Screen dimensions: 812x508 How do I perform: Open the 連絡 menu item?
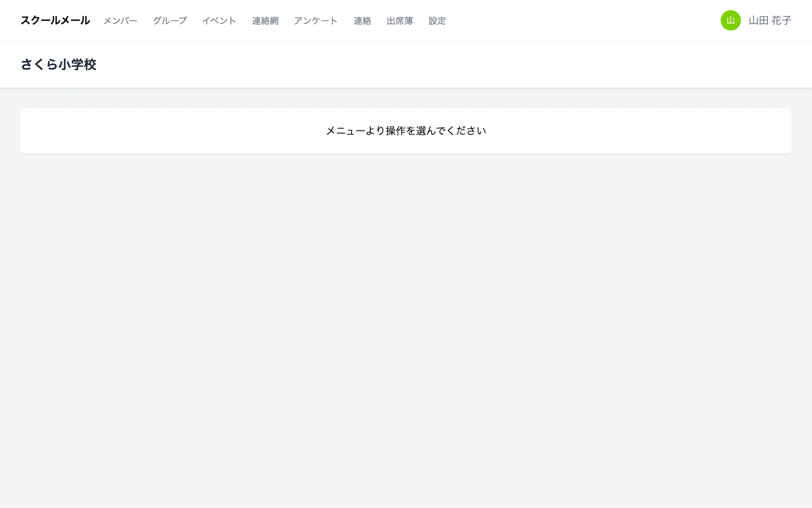362,21
